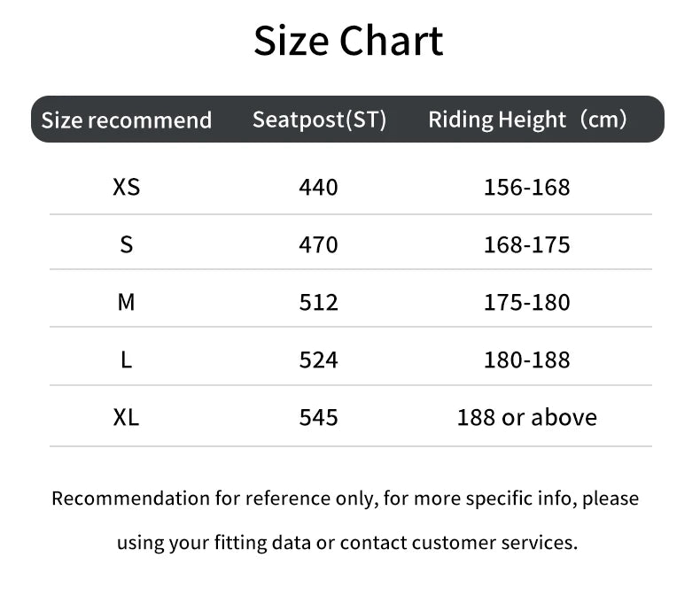Choose the M size cell
This screenshot has height=611, width=700.
(127, 302)
